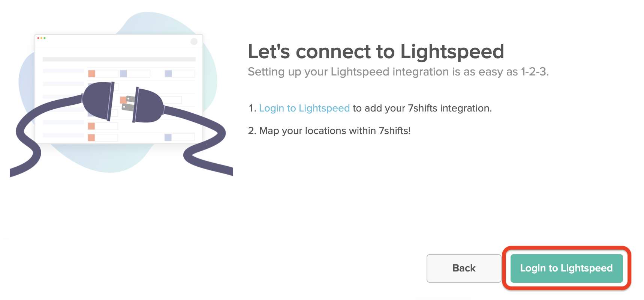Click the red traffic-light dot in illustration
Image resolution: width=644 pixels, height=300 pixels.
(x=38, y=38)
